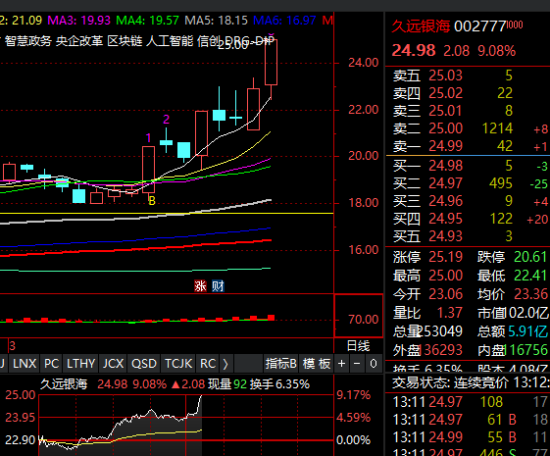Image resolution: width=550 pixels, height=456 pixels.
Task: Click the plus zoom-in button
Action: pos(341,364)
